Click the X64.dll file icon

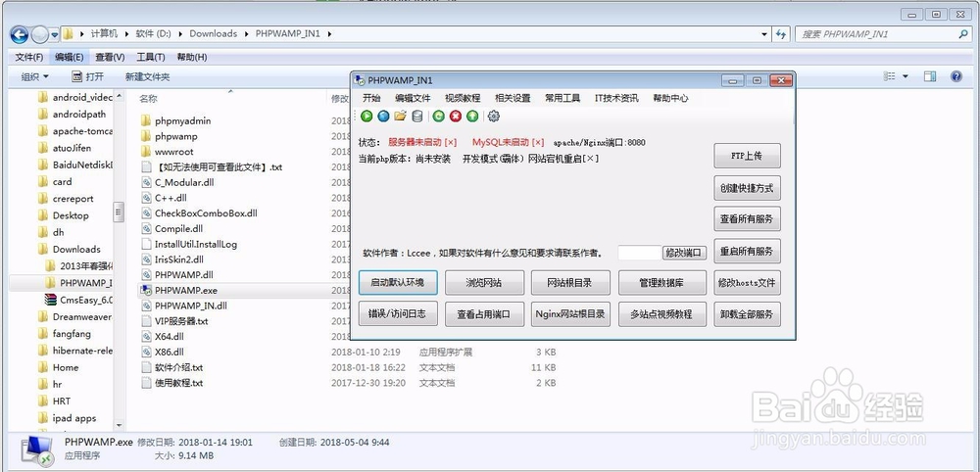pyautogui.click(x=146, y=337)
